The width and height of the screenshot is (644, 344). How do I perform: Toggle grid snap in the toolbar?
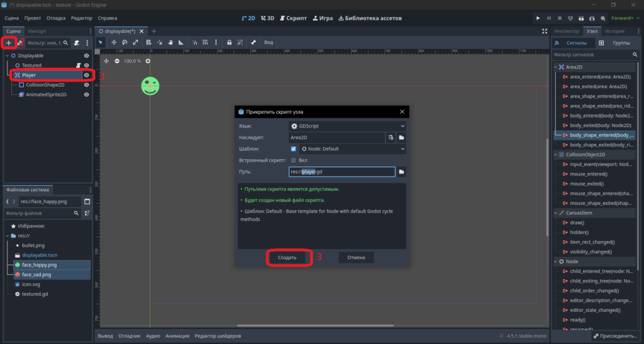tap(205, 42)
